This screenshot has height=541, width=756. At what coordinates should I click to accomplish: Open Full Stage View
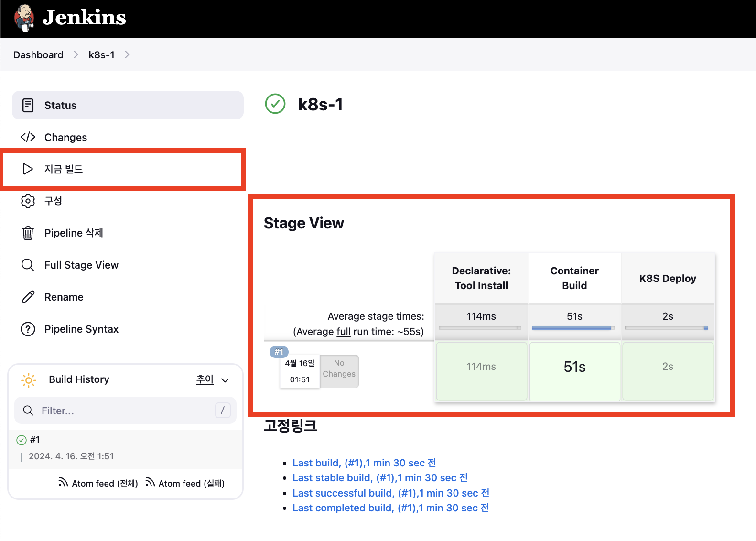tap(81, 265)
